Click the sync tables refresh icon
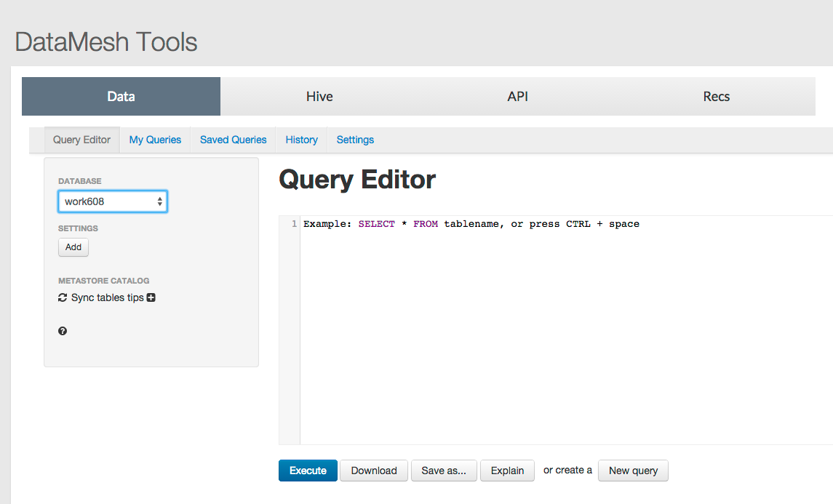833x504 pixels. pyautogui.click(x=63, y=297)
